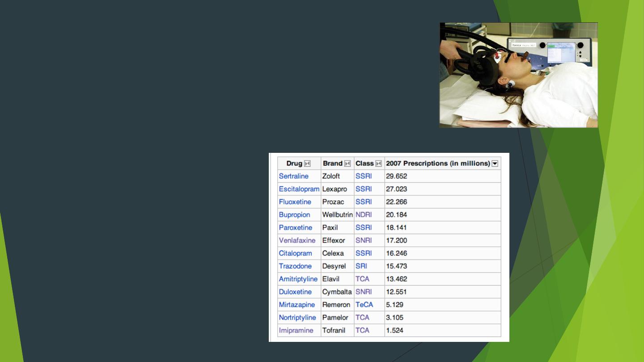Click the SSRI link in the Sertraline row
Screen dimensions: 644x362
coord(364,176)
